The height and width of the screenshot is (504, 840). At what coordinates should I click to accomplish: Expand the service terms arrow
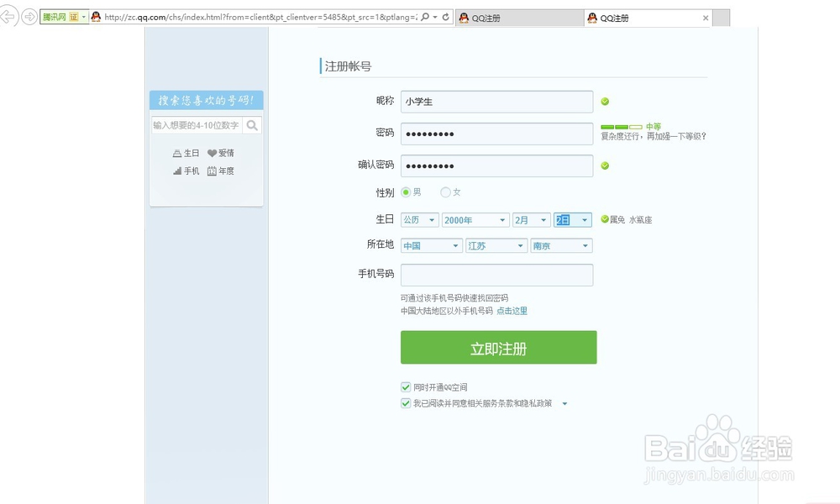[x=564, y=404]
